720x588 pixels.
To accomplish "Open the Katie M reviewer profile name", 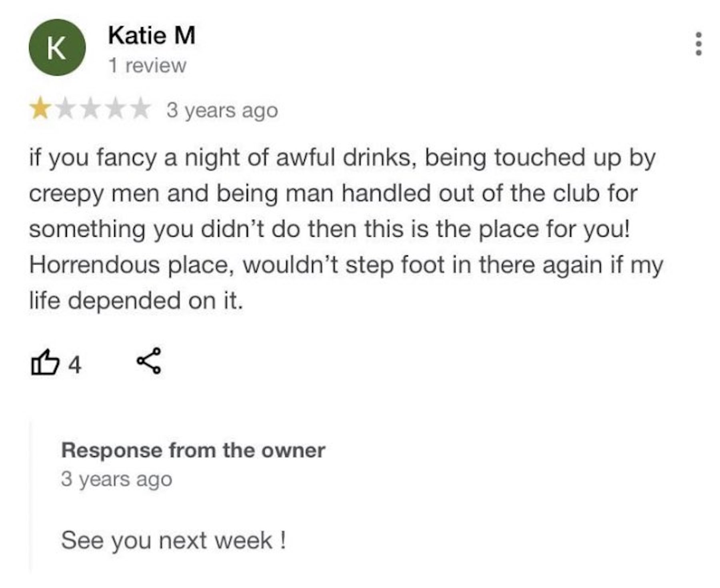I will point(152,36).
